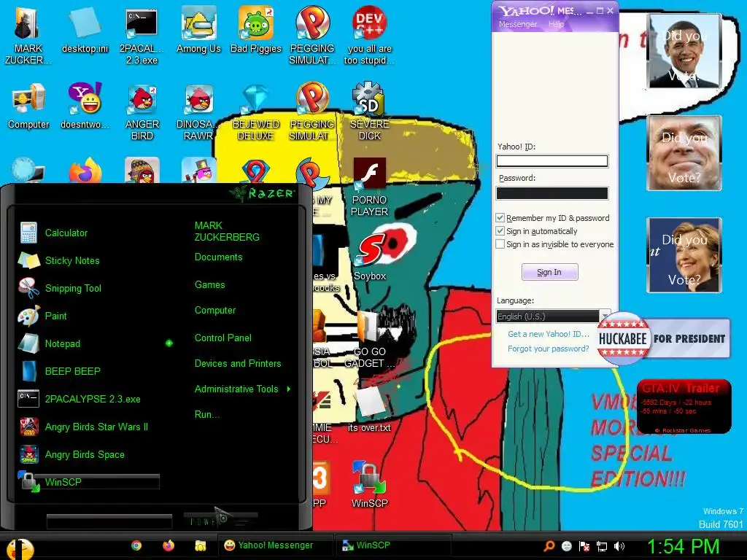Viewport: 747px width, 560px height.
Task: Launch DINOSA RAWR desktop shortcut
Action: tap(198, 112)
